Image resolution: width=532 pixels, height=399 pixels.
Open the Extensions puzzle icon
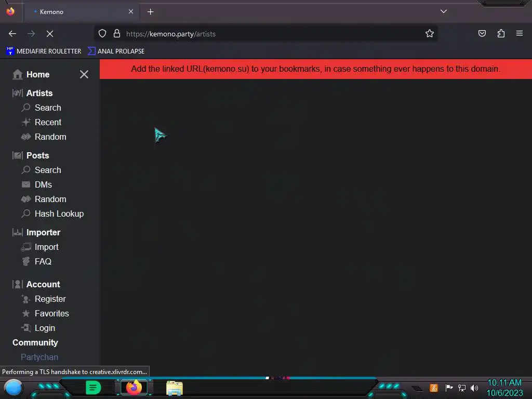coord(501,34)
